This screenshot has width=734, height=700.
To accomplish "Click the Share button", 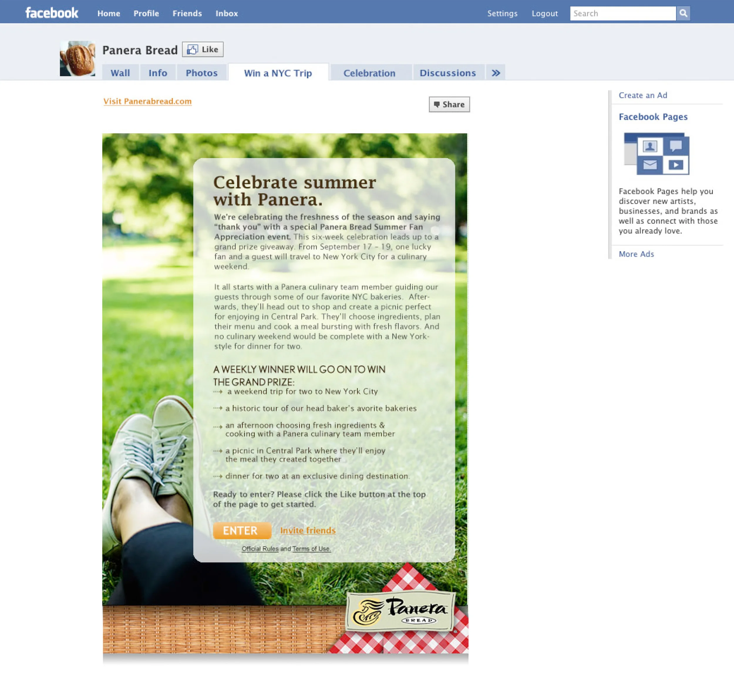I will [449, 104].
